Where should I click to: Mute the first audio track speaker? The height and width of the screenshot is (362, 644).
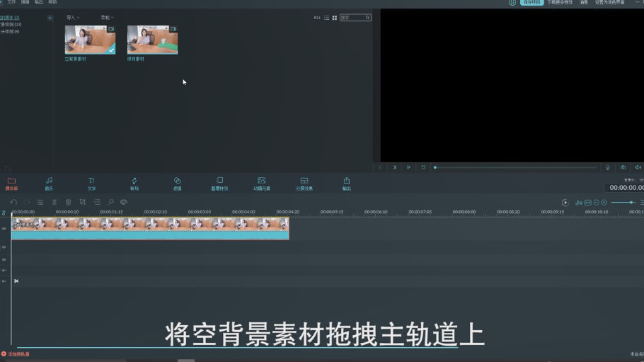click(4, 271)
